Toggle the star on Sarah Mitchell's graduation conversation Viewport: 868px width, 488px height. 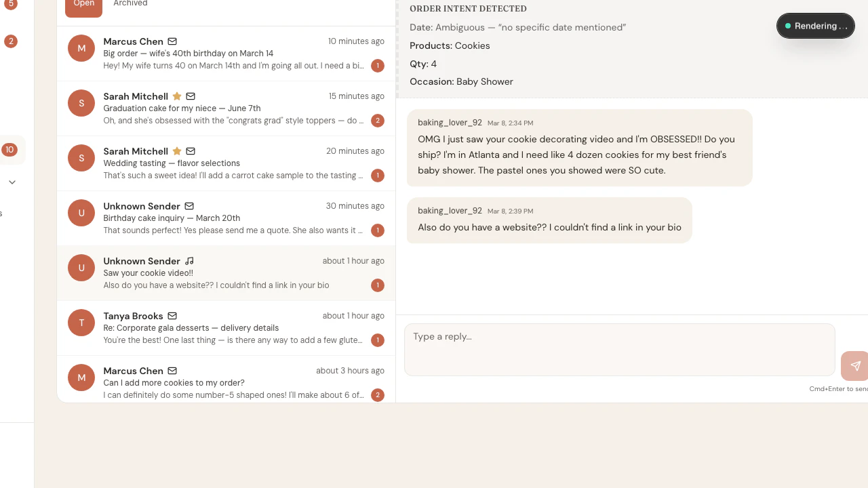pyautogui.click(x=176, y=96)
